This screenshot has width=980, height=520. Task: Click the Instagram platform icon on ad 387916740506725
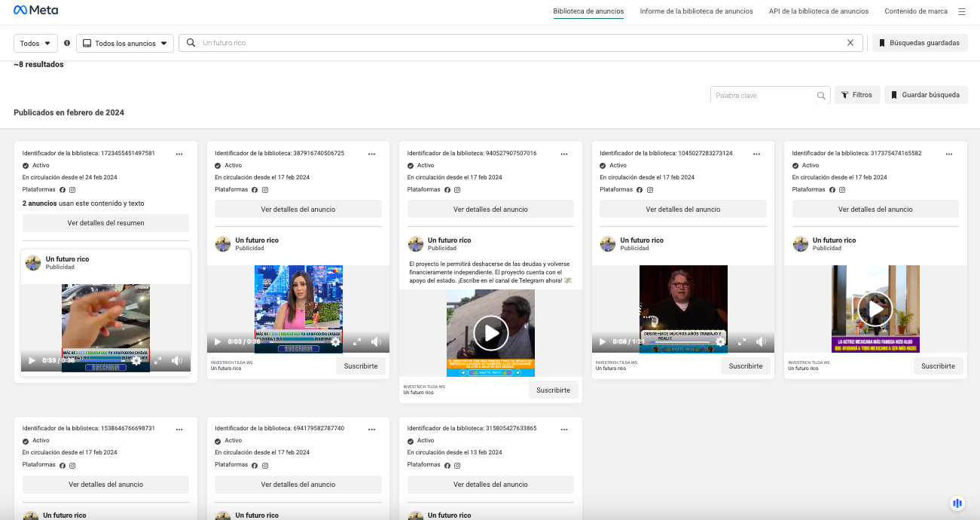pos(265,190)
